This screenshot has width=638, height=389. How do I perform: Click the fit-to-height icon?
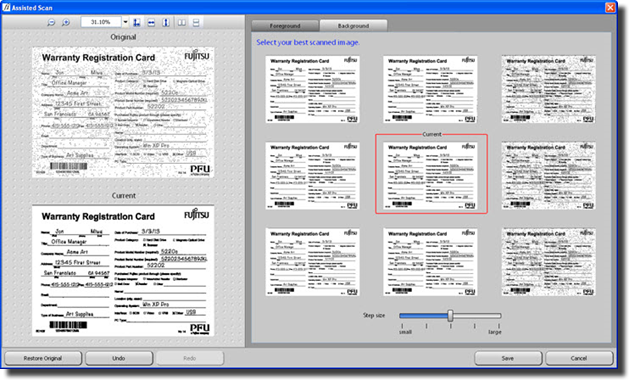click(x=166, y=22)
